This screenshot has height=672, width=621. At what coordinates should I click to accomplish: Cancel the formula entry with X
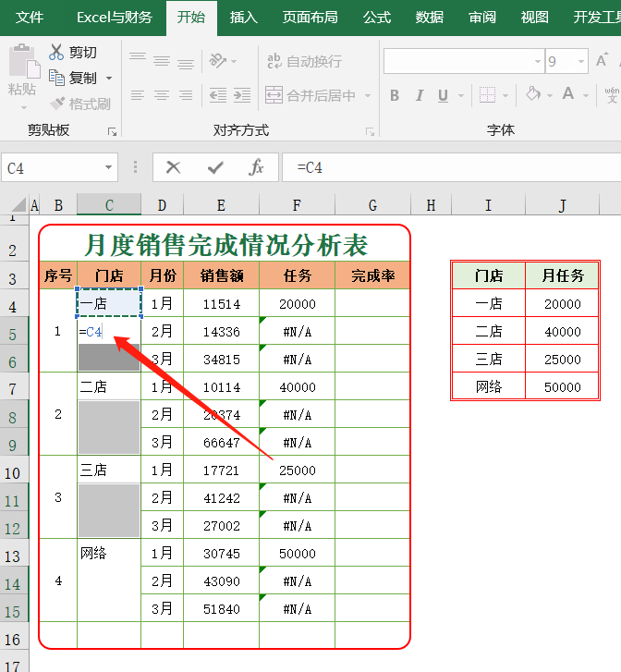tap(173, 167)
